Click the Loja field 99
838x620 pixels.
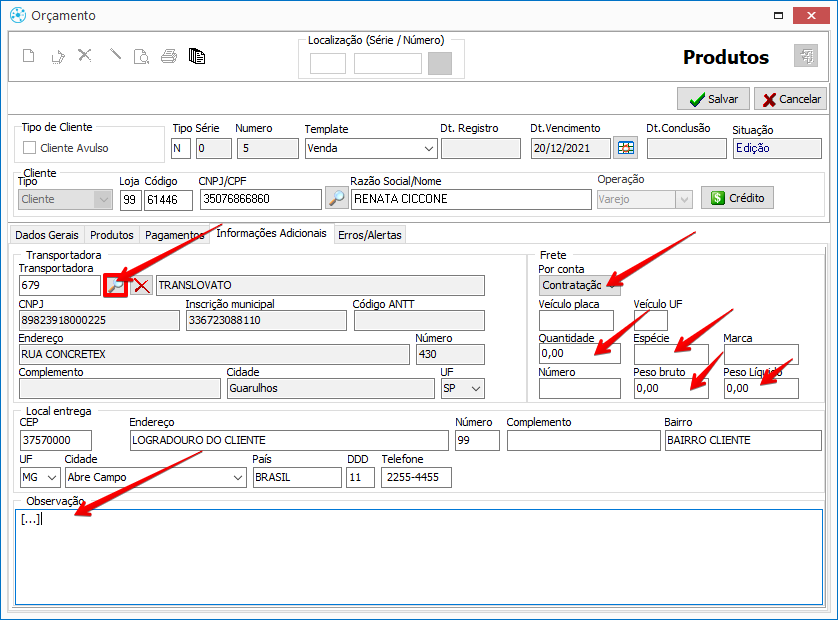tap(130, 200)
